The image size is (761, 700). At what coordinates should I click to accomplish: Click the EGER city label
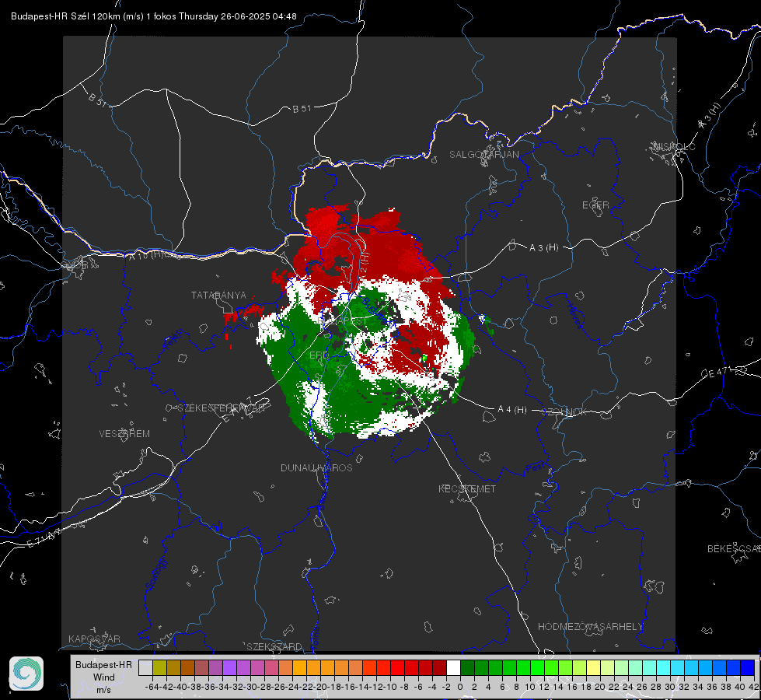click(x=595, y=205)
